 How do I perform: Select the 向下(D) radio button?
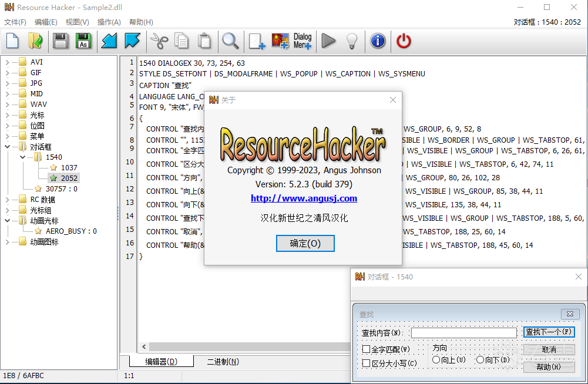(480, 359)
